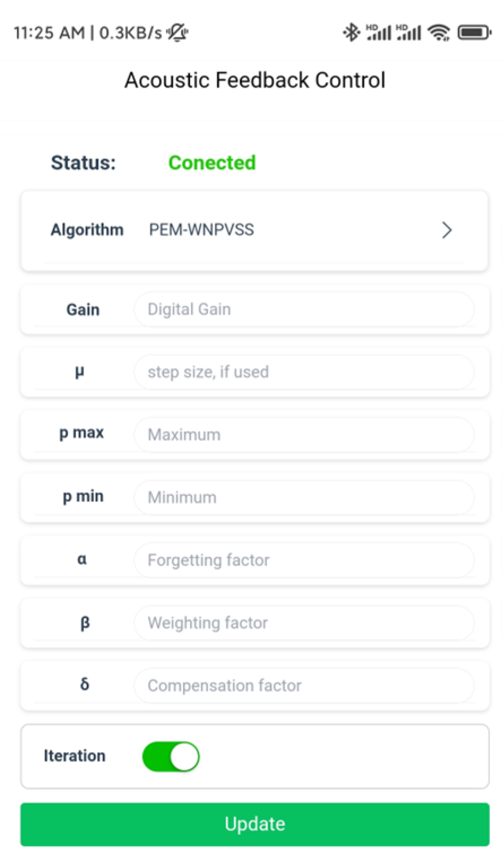
Task: Click the Compensation factor δ field
Action: pyautogui.click(x=303, y=685)
